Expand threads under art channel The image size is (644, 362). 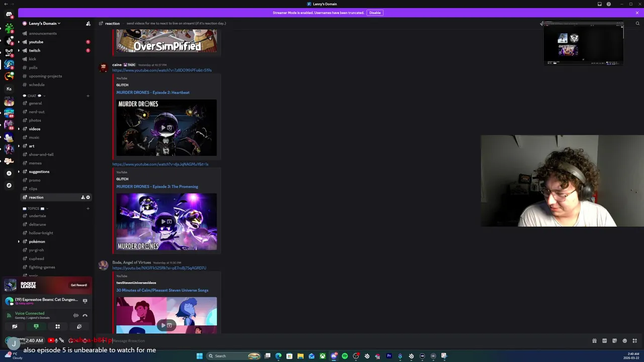tap(19, 146)
